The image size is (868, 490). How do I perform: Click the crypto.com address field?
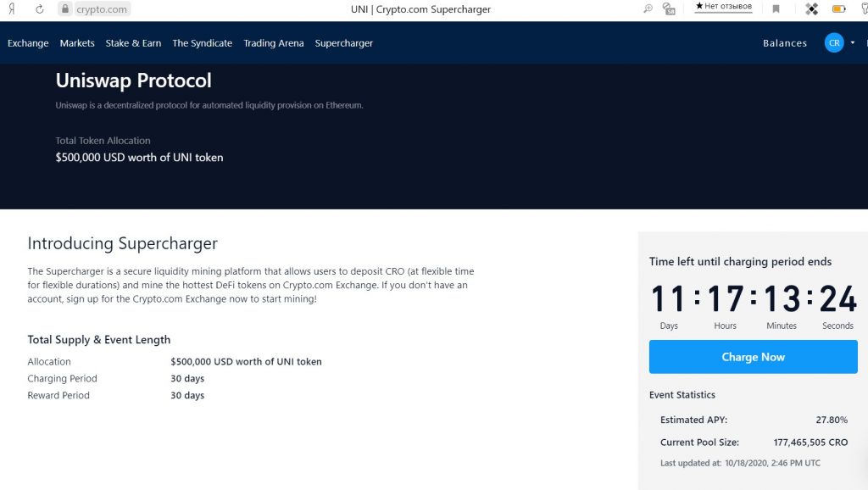click(x=102, y=9)
